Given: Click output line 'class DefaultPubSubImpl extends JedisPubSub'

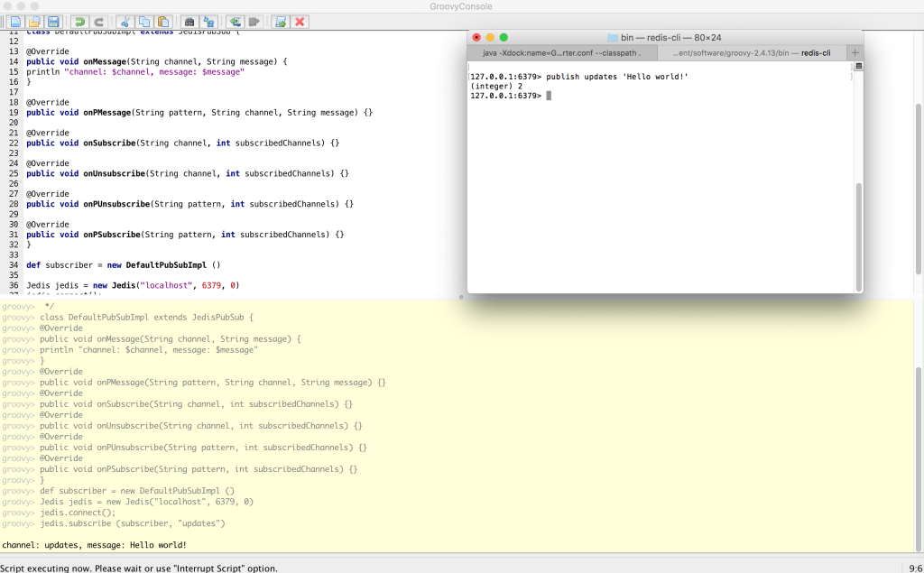Looking at the screenshot, I should coord(147,317).
